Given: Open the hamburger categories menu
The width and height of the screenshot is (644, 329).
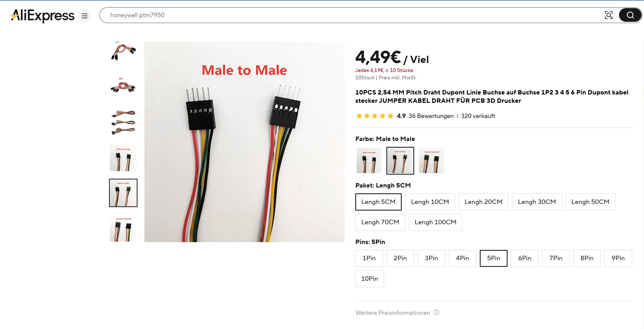Looking at the screenshot, I should click(x=85, y=16).
